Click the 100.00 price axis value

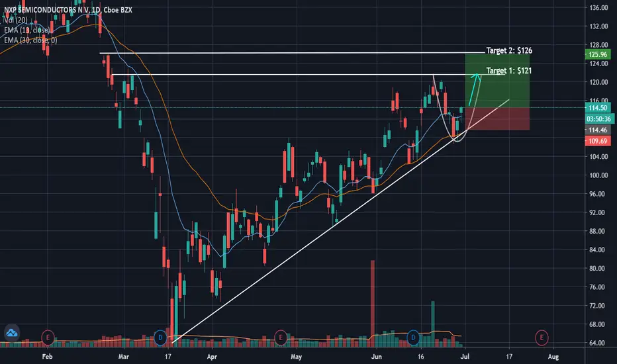tap(598, 175)
